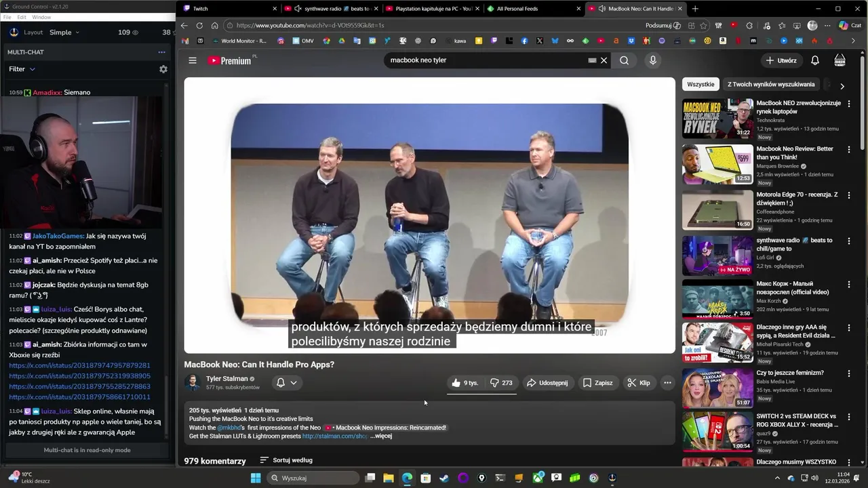
Task: Select Z Twoich wyników wyszukiwania chip
Action: pyautogui.click(x=771, y=85)
